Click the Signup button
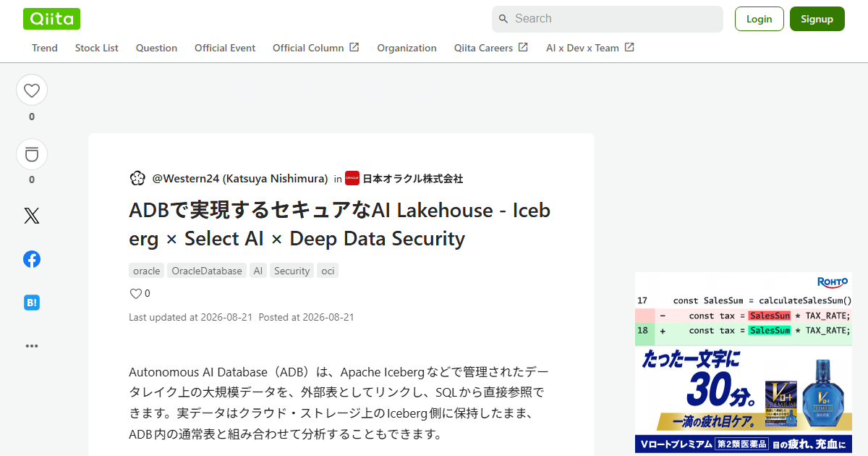The width and height of the screenshot is (868, 456). (x=817, y=19)
